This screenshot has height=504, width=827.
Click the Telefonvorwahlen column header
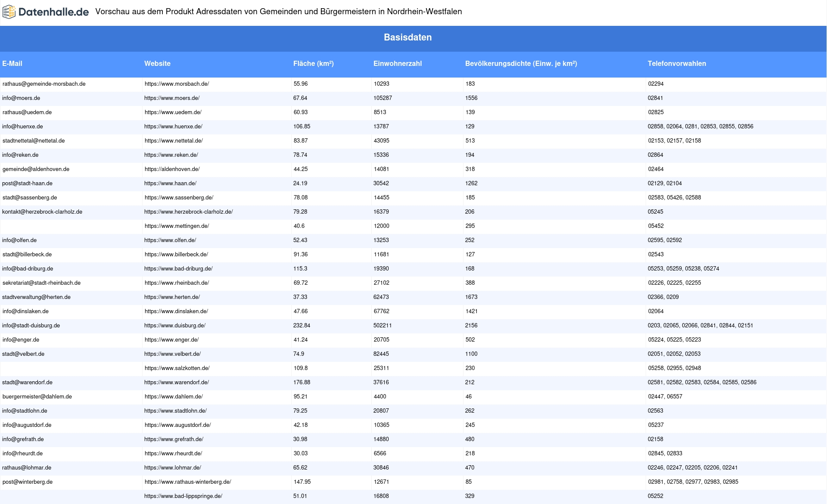click(x=677, y=64)
